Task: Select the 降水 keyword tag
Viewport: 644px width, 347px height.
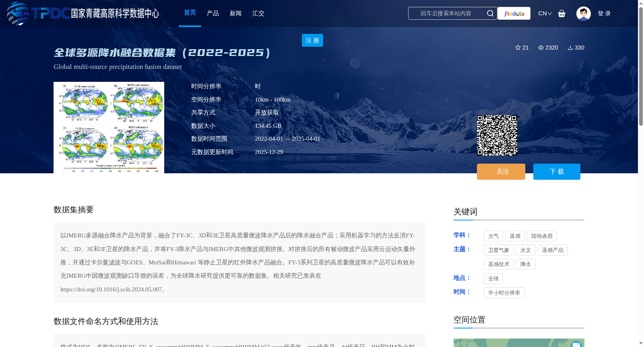Action: (526, 264)
